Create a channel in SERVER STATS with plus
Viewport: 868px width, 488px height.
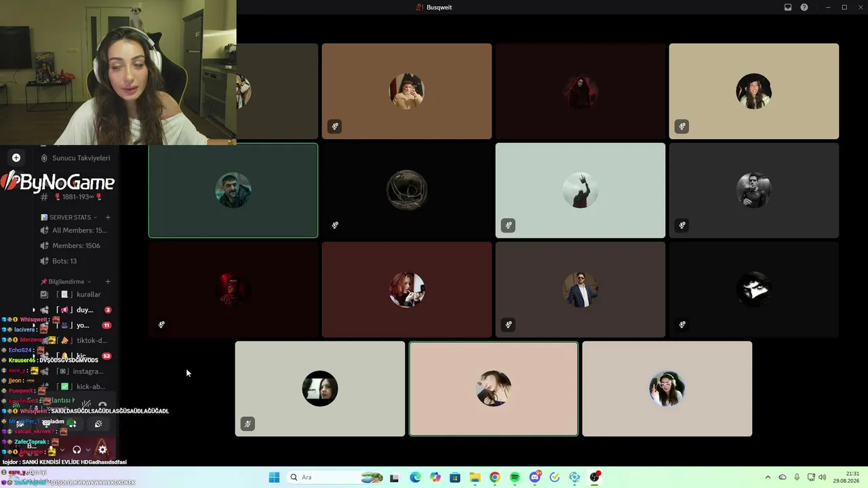click(x=108, y=218)
